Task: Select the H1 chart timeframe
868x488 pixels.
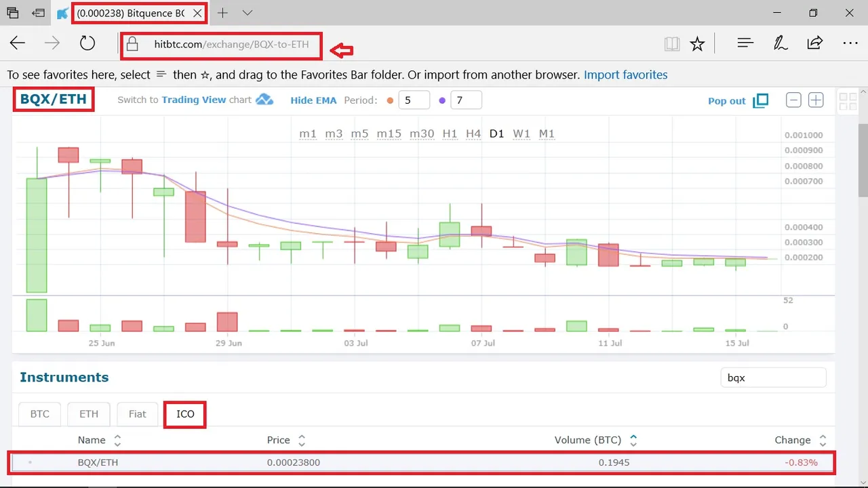Action: click(450, 134)
